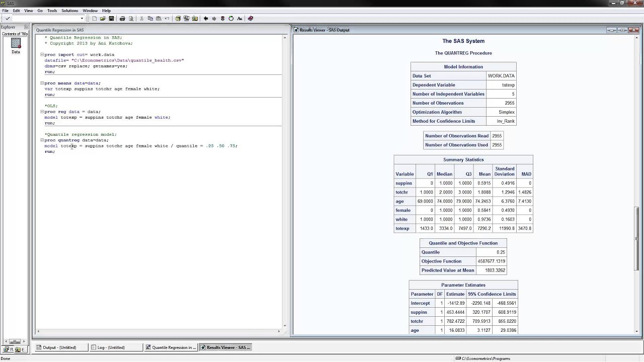Click the Submit checkmark icon
Screen dimensions: 644x362
(x=8, y=19)
